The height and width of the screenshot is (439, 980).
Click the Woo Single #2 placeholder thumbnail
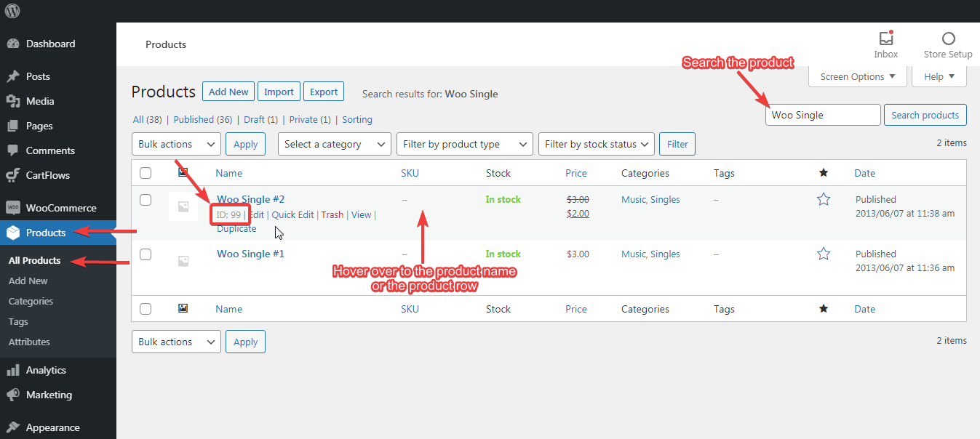pyautogui.click(x=183, y=206)
